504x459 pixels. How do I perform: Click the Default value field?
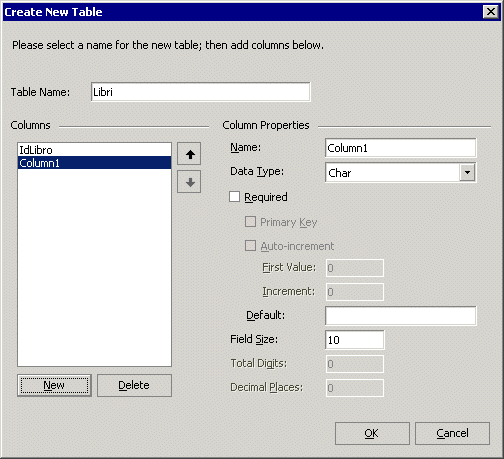[401, 316]
